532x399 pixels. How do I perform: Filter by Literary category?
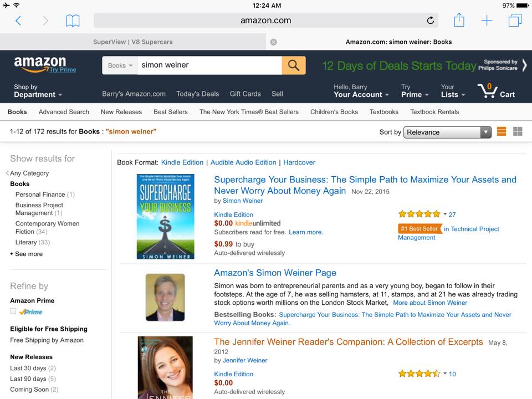tap(33, 242)
